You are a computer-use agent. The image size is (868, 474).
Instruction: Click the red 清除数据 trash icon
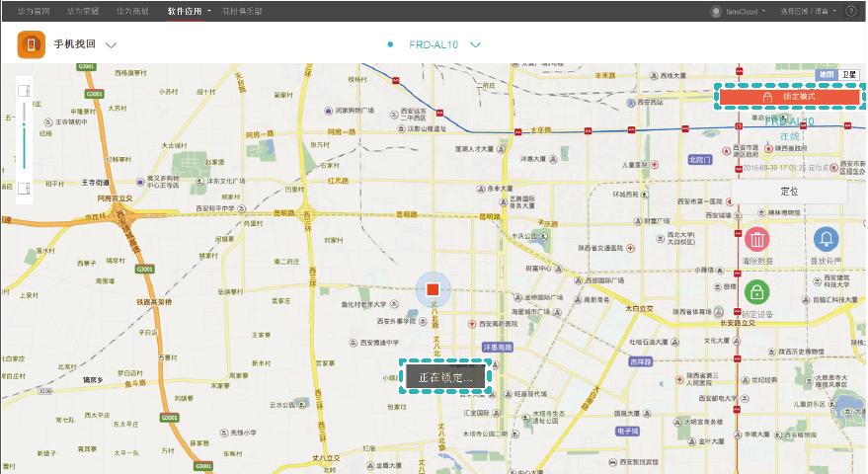pos(757,239)
